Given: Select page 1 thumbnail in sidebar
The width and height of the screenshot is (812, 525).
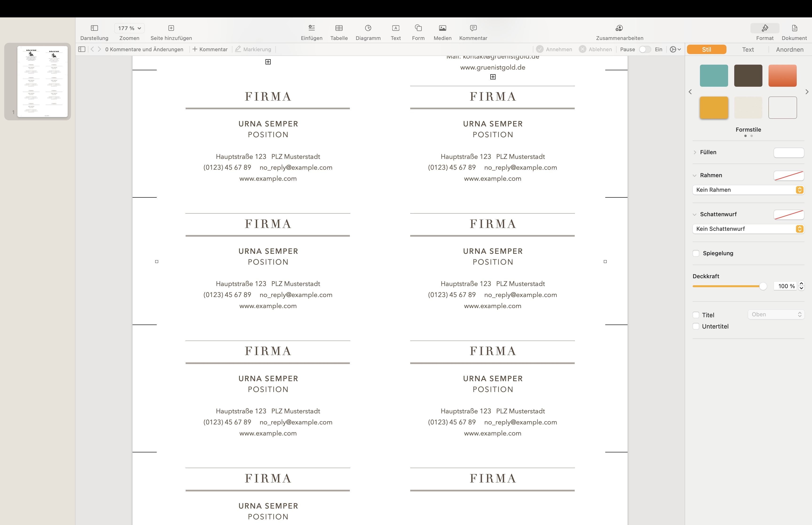Looking at the screenshot, I should pyautogui.click(x=42, y=82).
